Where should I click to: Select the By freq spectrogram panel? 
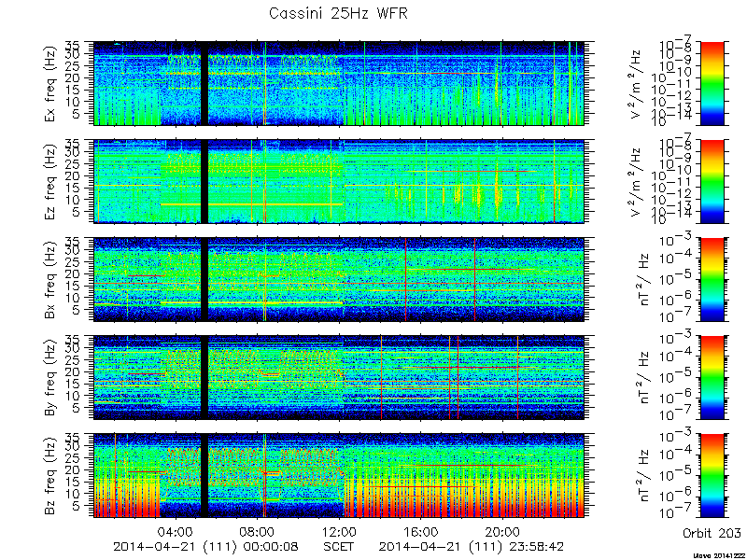339,378
